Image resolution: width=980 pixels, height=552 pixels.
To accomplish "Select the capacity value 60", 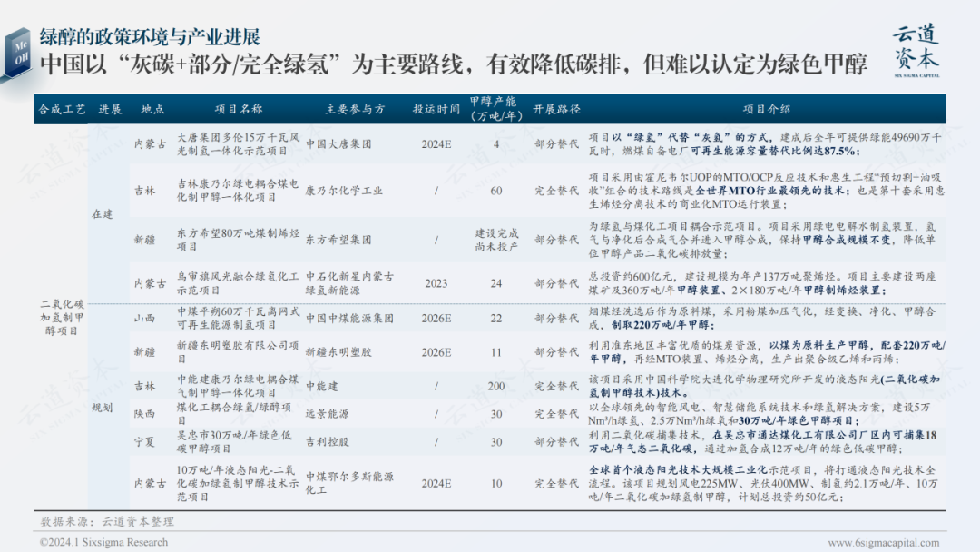I will (496, 191).
